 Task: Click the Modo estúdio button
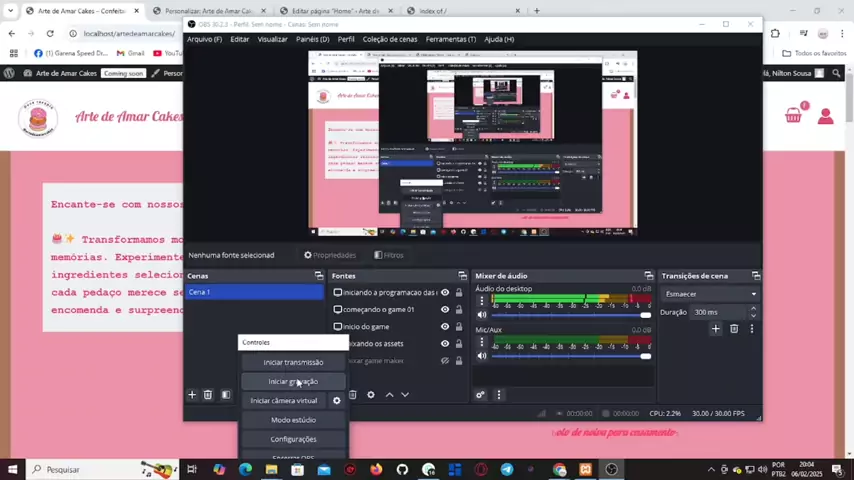tap(293, 420)
